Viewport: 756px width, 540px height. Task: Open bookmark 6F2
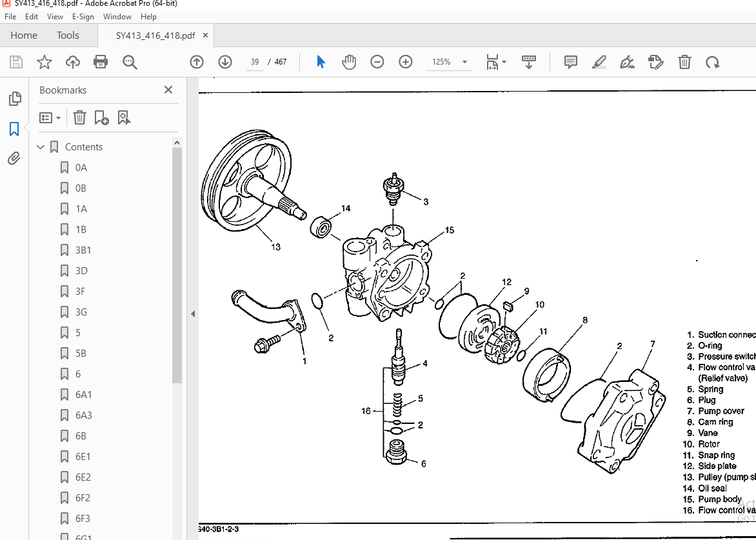tap(83, 498)
